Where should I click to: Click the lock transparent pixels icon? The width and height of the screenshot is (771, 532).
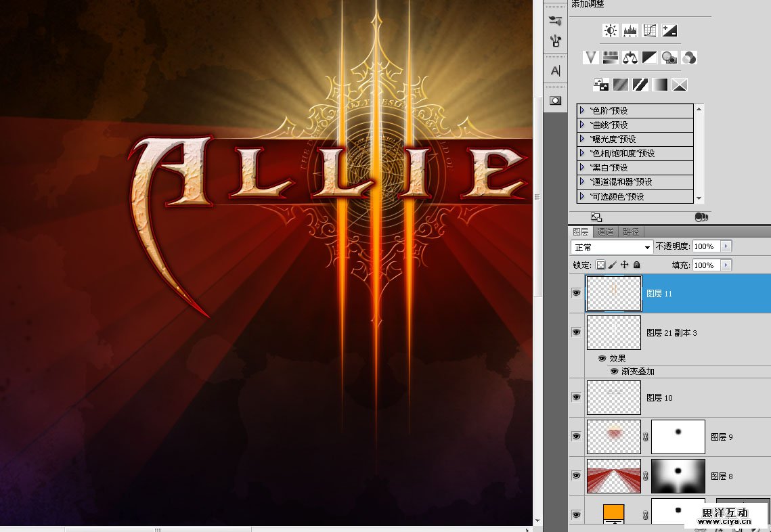coord(600,265)
